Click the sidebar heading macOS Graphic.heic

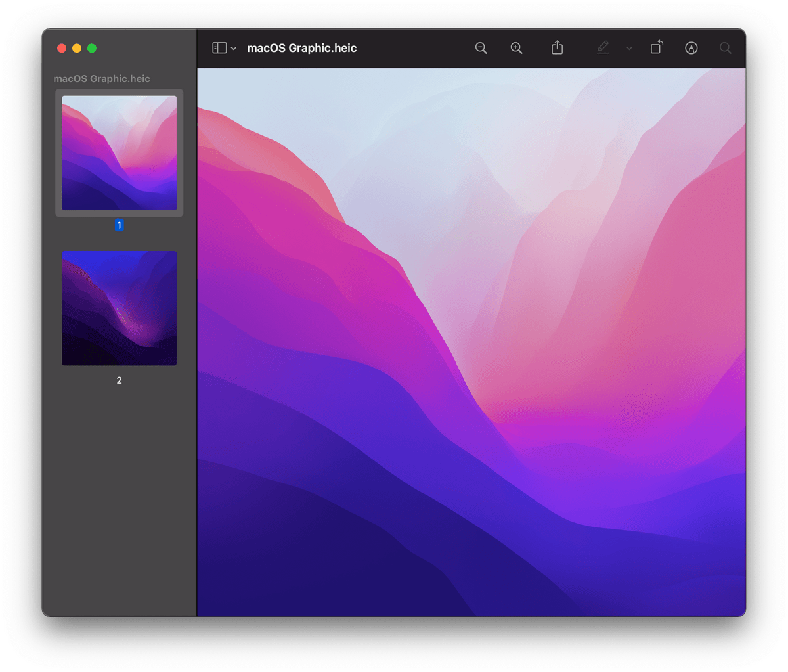pyautogui.click(x=102, y=79)
